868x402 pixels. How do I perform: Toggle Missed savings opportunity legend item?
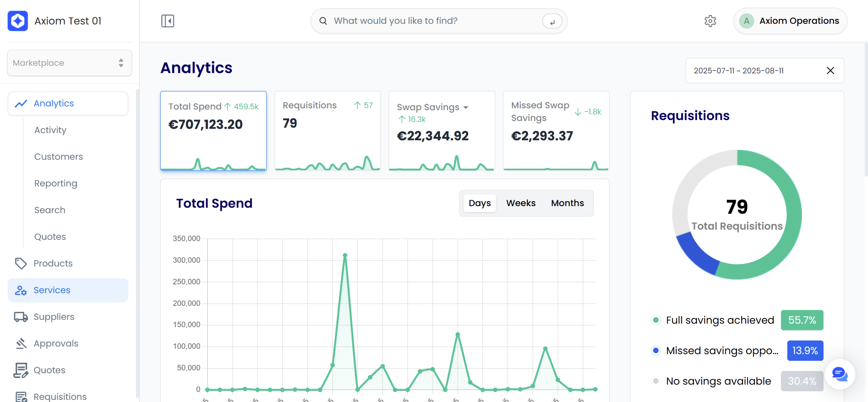point(722,350)
